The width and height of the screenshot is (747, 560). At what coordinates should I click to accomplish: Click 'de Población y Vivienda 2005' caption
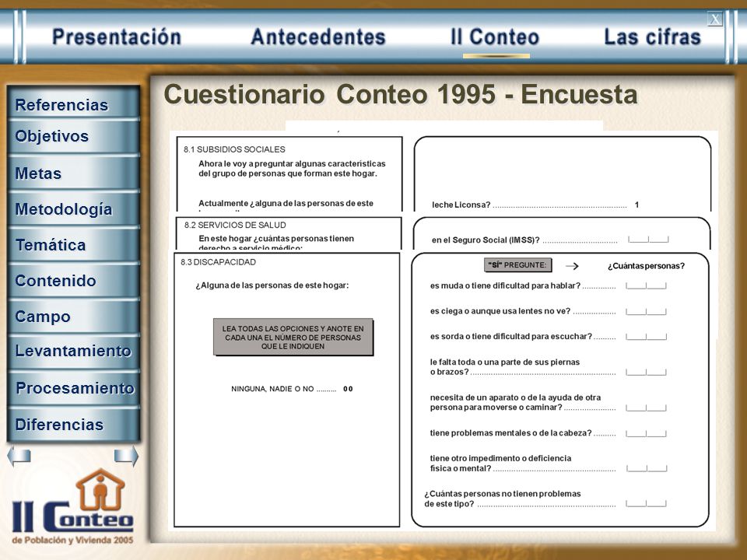click(73, 540)
